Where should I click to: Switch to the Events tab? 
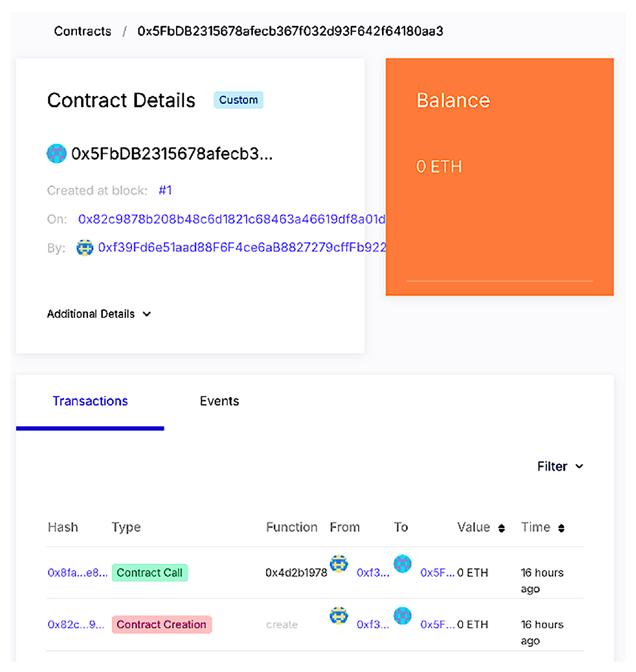click(x=219, y=401)
